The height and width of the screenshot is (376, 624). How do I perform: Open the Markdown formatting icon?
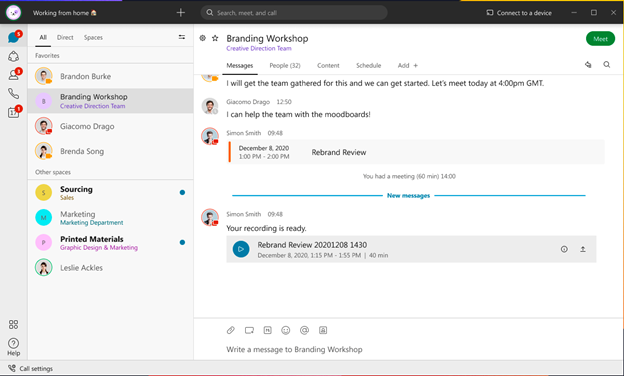pos(267,330)
